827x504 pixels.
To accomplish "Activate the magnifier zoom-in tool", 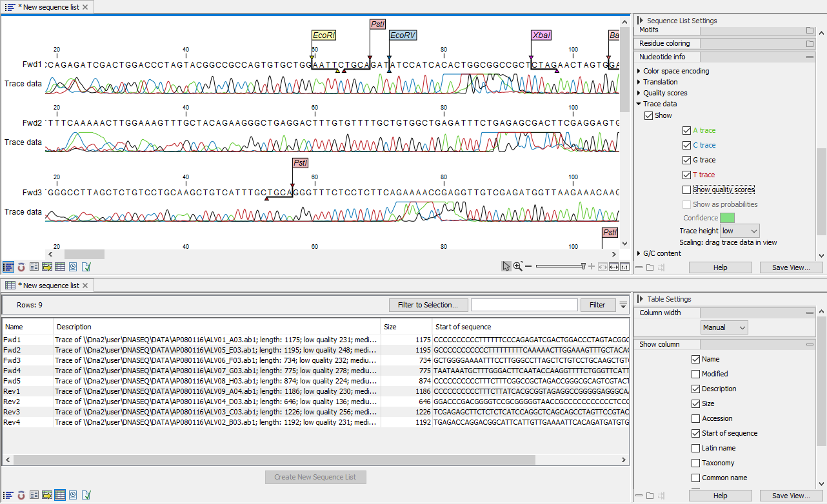I will [x=517, y=267].
